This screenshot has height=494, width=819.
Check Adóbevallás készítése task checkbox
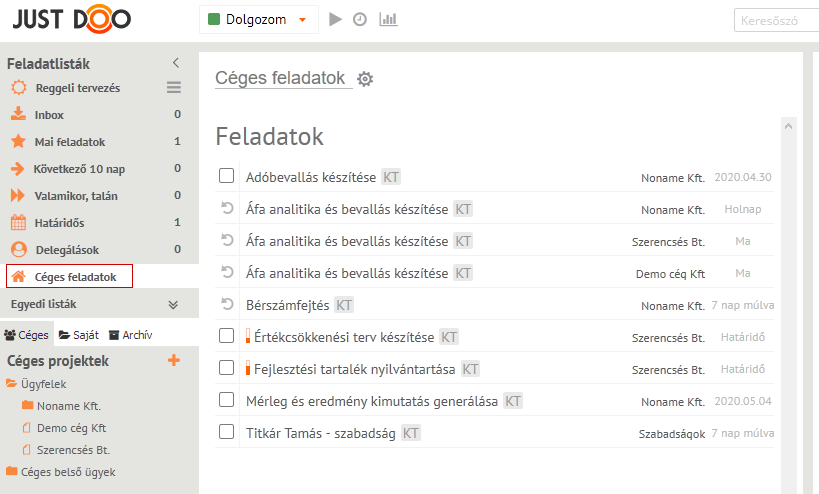point(226,175)
